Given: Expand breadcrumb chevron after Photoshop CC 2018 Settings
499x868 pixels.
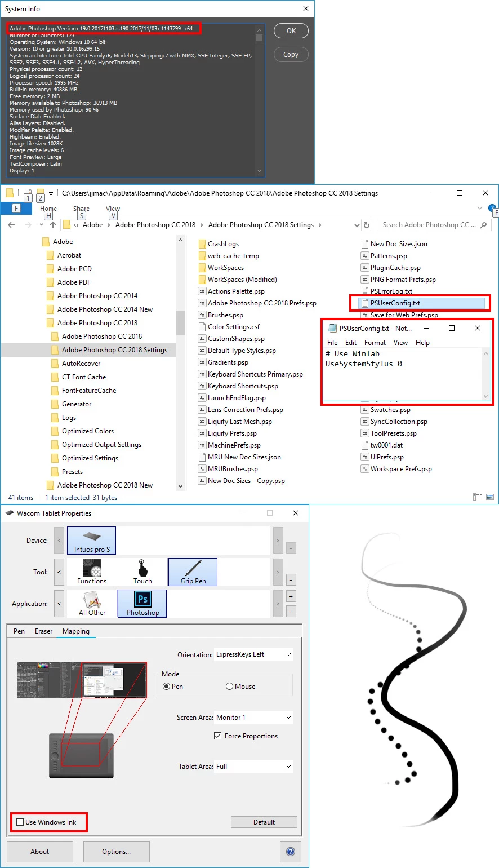Looking at the screenshot, I should [x=320, y=225].
